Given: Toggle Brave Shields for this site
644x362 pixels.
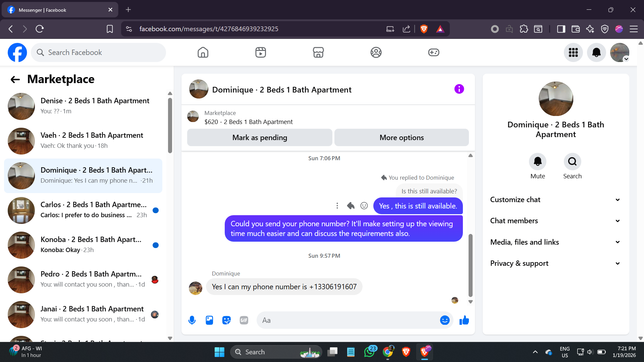Looking at the screenshot, I should 424,29.
